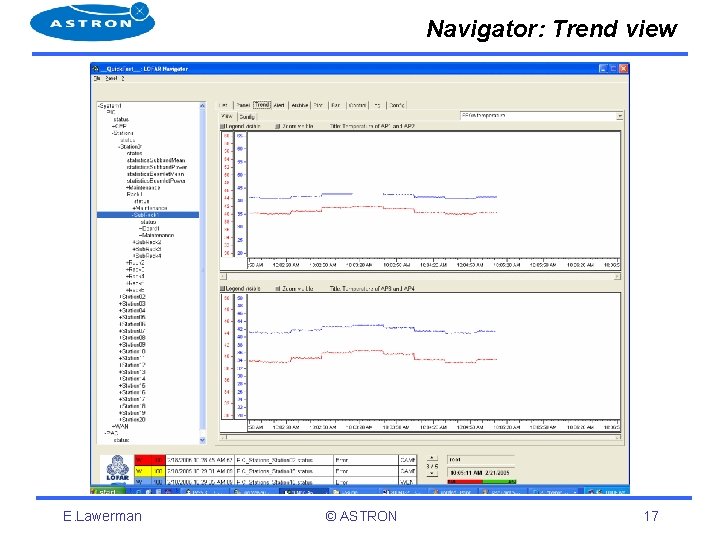720x540 pixels.
Task: Click the red-green status bar indicator
Action: click(x=482, y=482)
